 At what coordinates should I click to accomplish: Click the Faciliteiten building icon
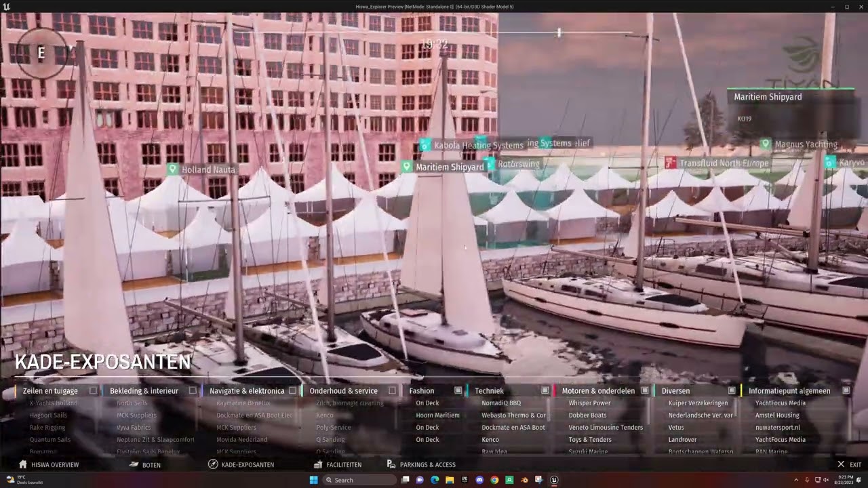tap(318, 464)
